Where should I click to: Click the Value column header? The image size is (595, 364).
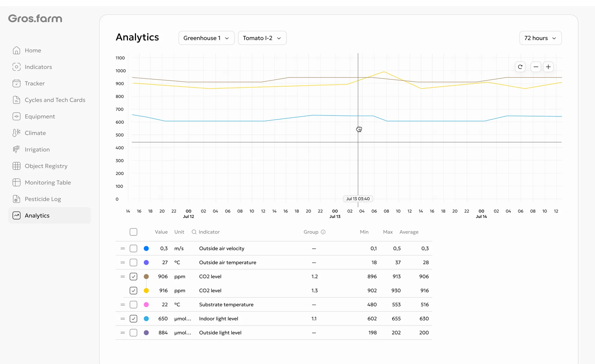pyautogui.click(x=161, y=232)
